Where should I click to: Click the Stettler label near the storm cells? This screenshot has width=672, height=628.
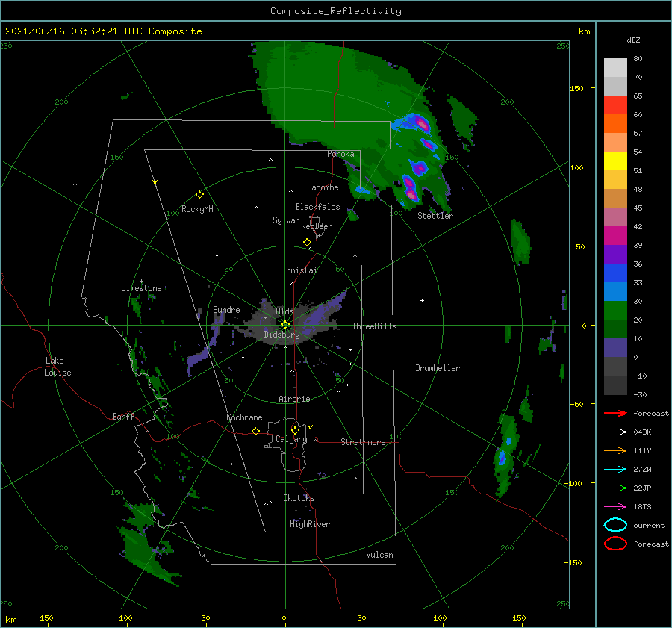coord(435,216)
